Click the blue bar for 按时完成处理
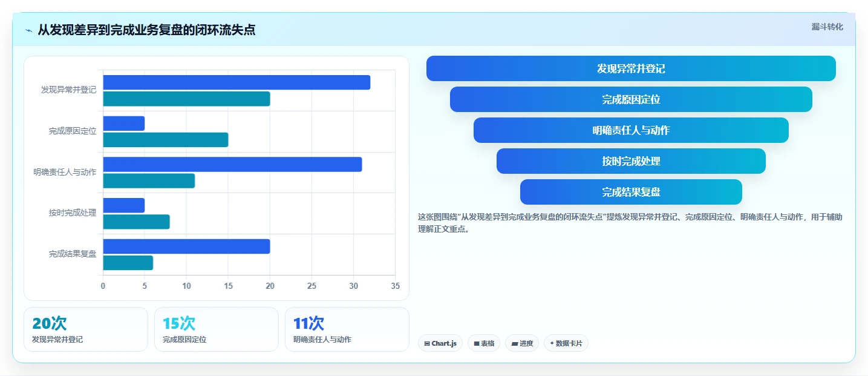This screenshot has width=868, height=376. tap(124, 205)
